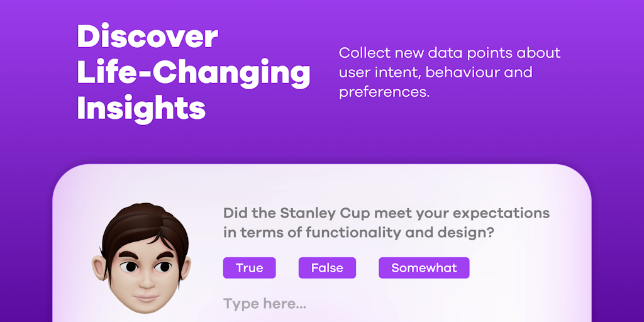The width and height of the screenshot is (644, 322).
Task: Click the word 'preferences.' in the description
Action: 384,92
